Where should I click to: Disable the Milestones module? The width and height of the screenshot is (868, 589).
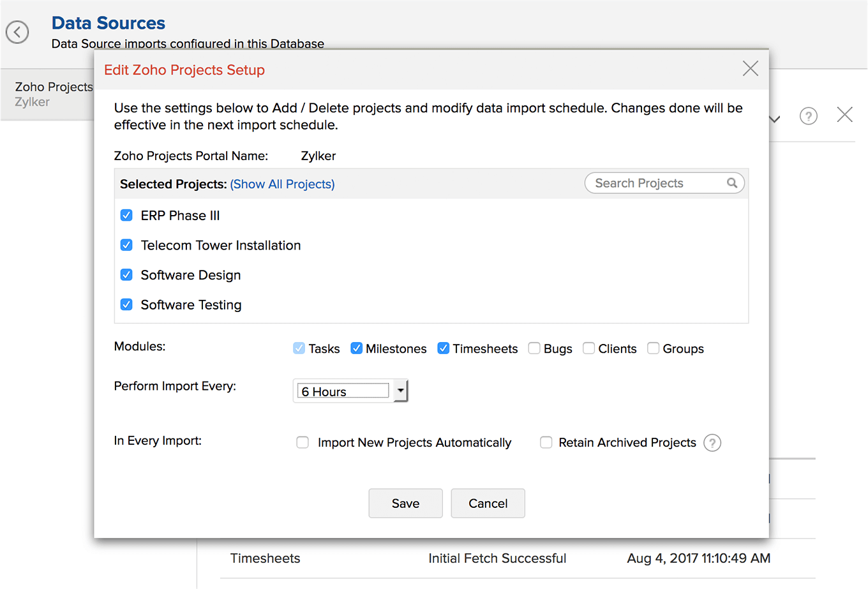[x=357, y=348]
